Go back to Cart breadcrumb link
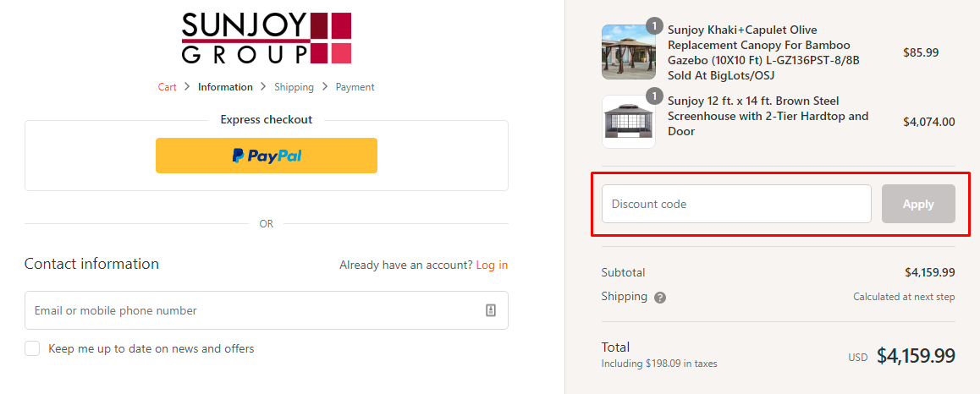 [167, 87]
